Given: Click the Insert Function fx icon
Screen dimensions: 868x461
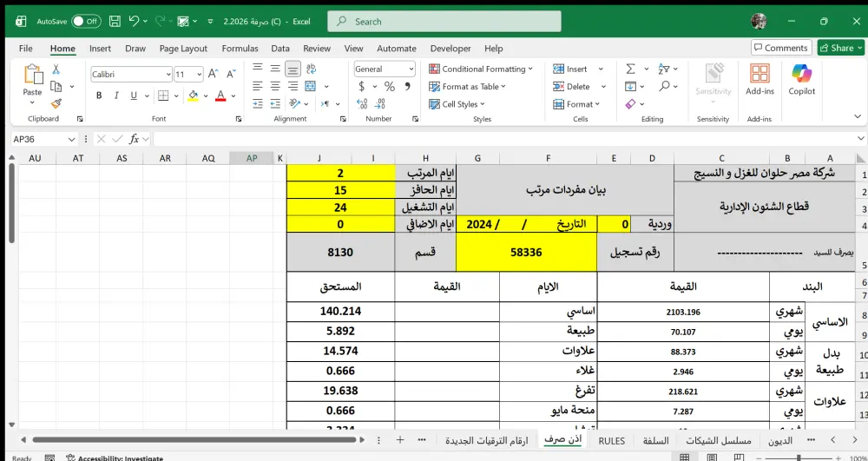Looking at the screenshot, I should coord(134,139).
